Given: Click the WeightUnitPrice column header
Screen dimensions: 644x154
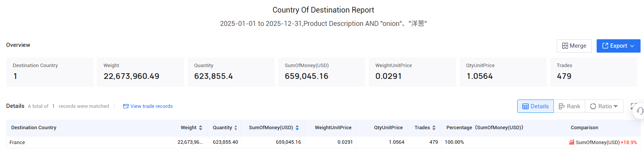Looking at the screenshot, I should 330,128.
